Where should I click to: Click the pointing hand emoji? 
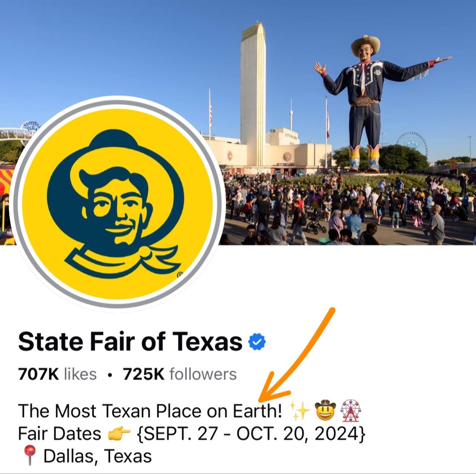point(119,433)
